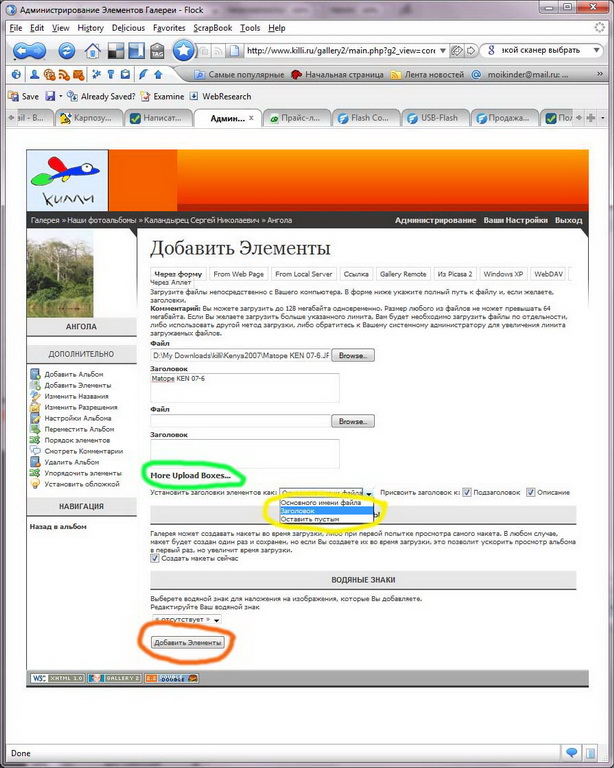Uncheck the Создать макеты сейчас checkbox
The height and width of the screenshot is (768, 614).
tap(155, 558)
